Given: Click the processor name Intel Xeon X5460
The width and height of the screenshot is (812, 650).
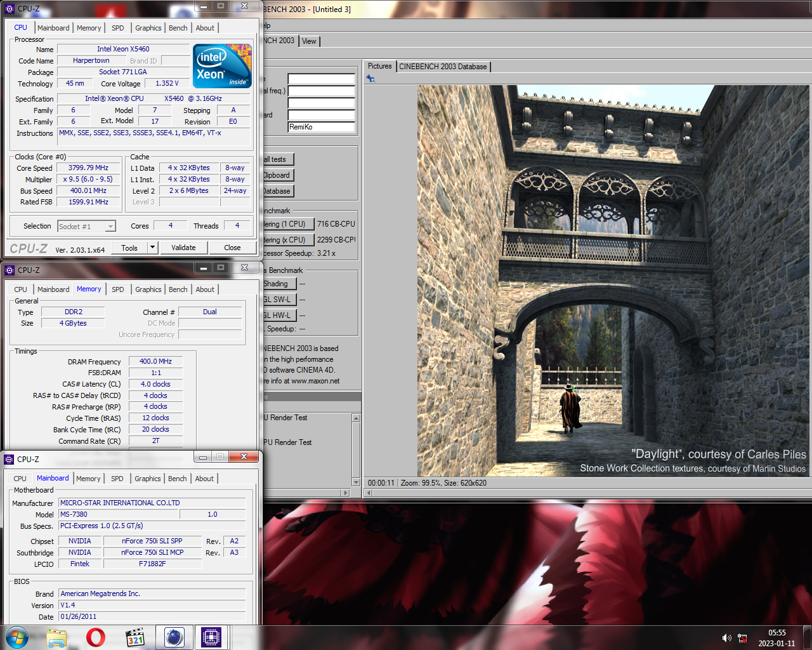Looking at the screenshot, I should (x=123, y=49).
